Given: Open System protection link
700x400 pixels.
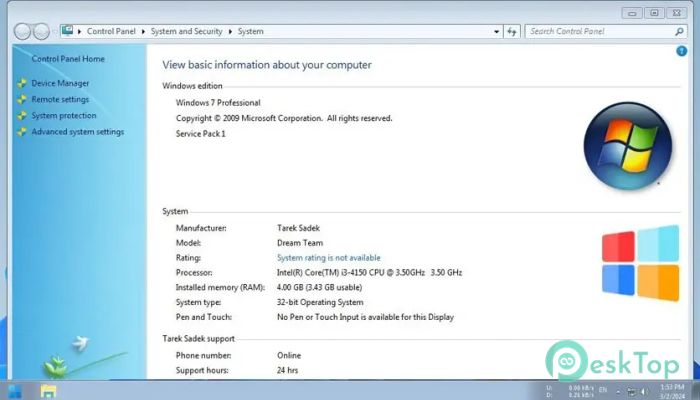Looking at the screenshot, I should 64,116.
